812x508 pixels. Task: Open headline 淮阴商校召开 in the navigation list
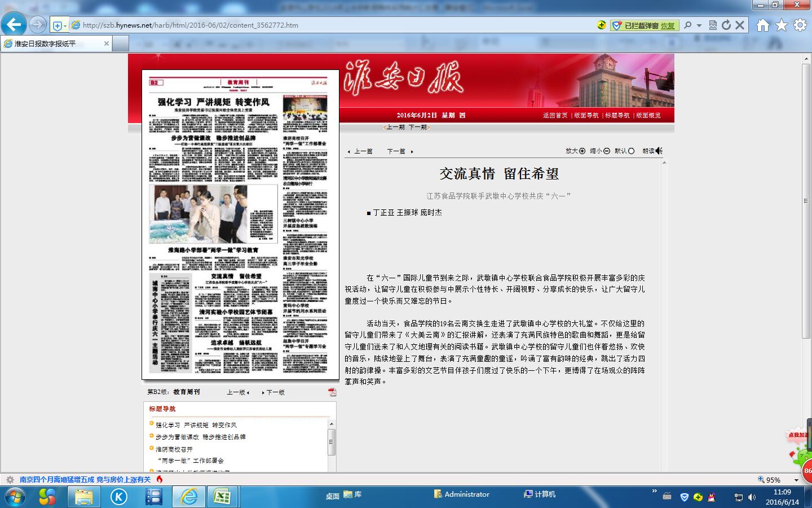[x=174, y=449]
